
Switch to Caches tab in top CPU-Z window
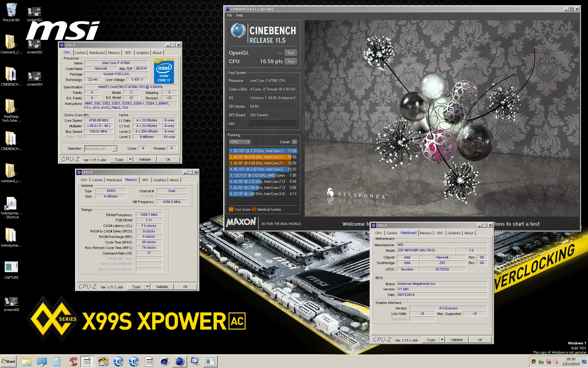(x=80, y=53)
